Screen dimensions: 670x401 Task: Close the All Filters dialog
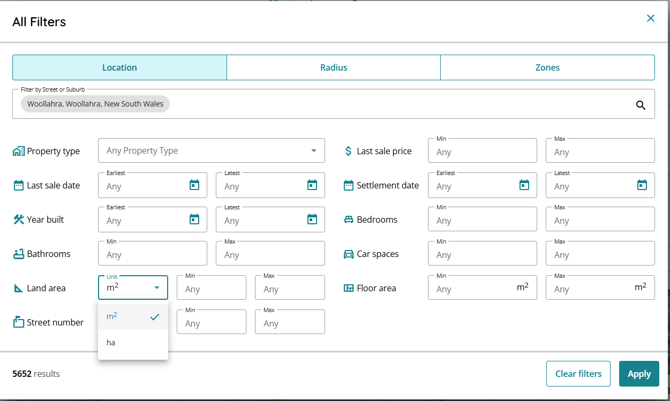click(x=650, y=19)
